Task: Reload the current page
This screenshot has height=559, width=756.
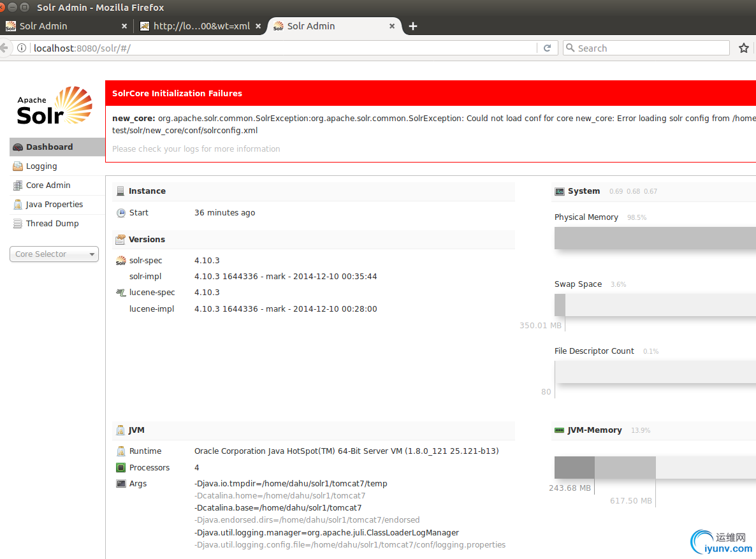Action: (547, 48)
